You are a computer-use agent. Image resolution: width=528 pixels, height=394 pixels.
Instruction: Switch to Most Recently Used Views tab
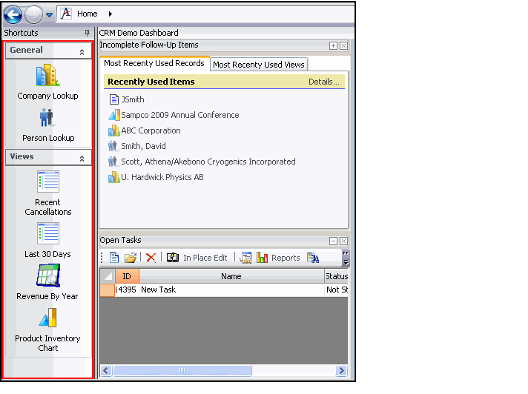[x=259, y=64]
